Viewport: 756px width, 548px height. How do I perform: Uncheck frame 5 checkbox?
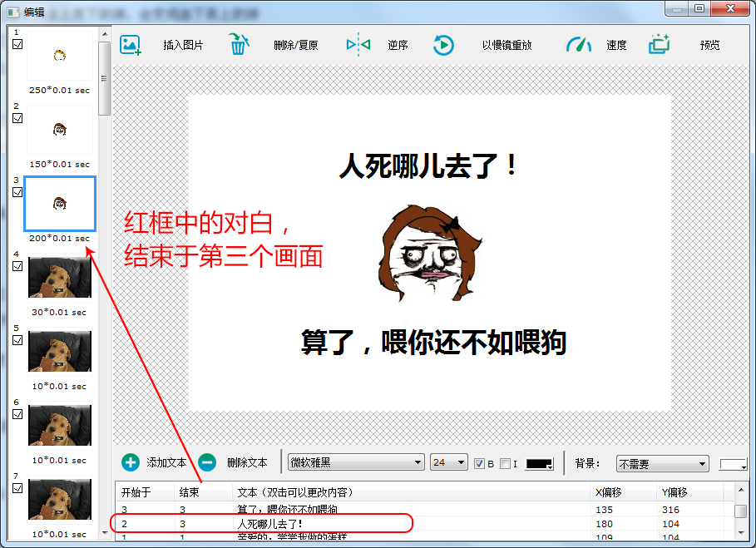point(17,340)
